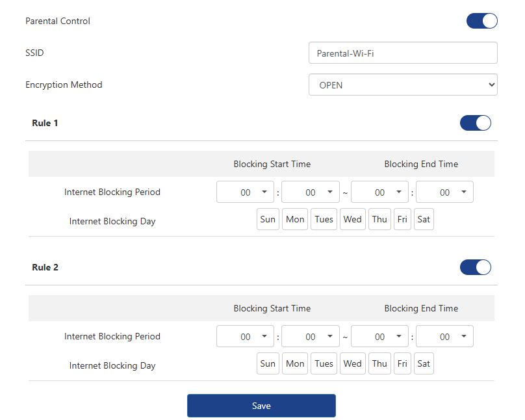Turn off the Rule 2 toggle
The width and height of the screenshot is (525, 420).
(475, 267)
